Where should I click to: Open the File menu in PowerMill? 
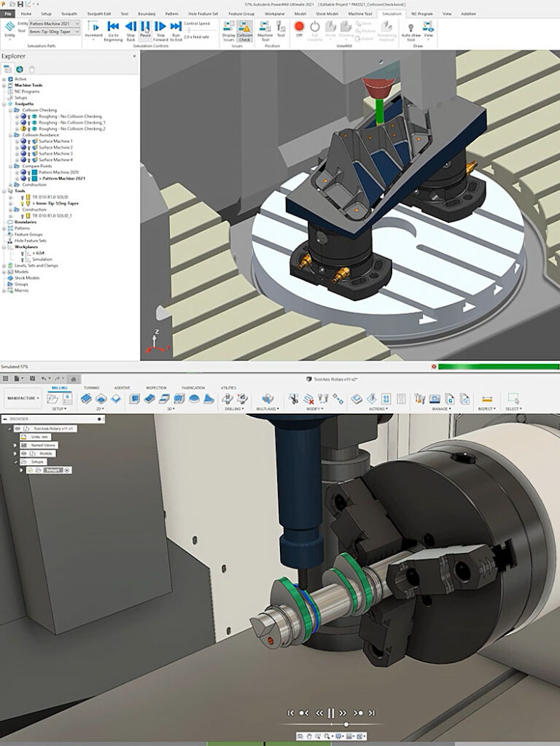[8, 14]
